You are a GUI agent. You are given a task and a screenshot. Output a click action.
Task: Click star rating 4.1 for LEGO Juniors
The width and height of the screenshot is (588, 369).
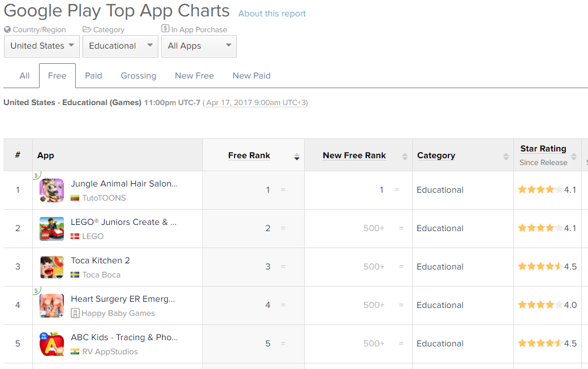[547, 228]
